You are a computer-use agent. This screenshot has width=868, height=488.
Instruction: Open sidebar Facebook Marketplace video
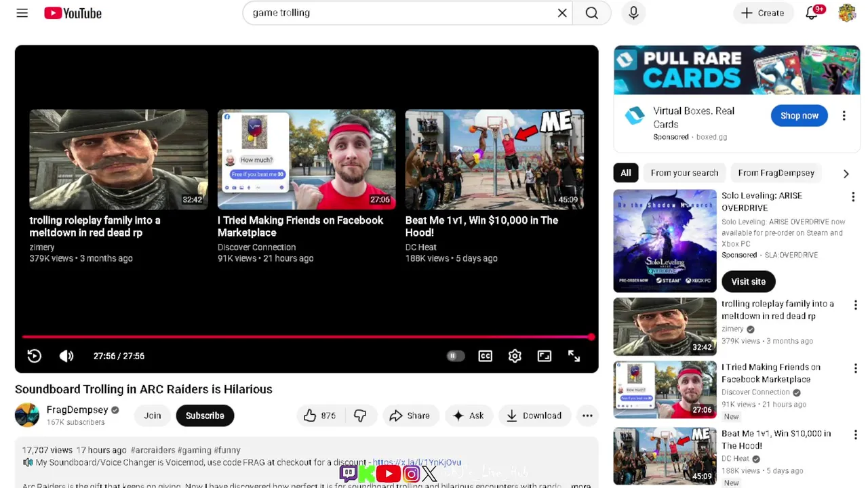[665, 390]
